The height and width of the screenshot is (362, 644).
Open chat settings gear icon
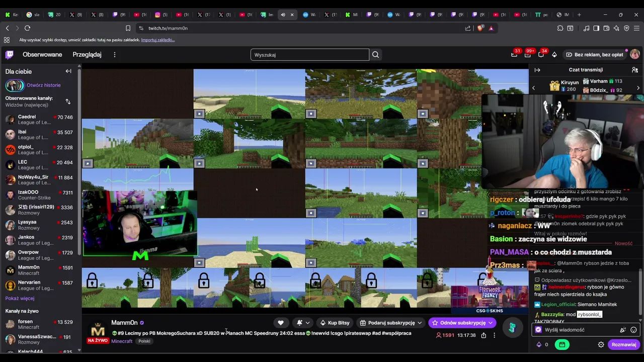(601, 344)
